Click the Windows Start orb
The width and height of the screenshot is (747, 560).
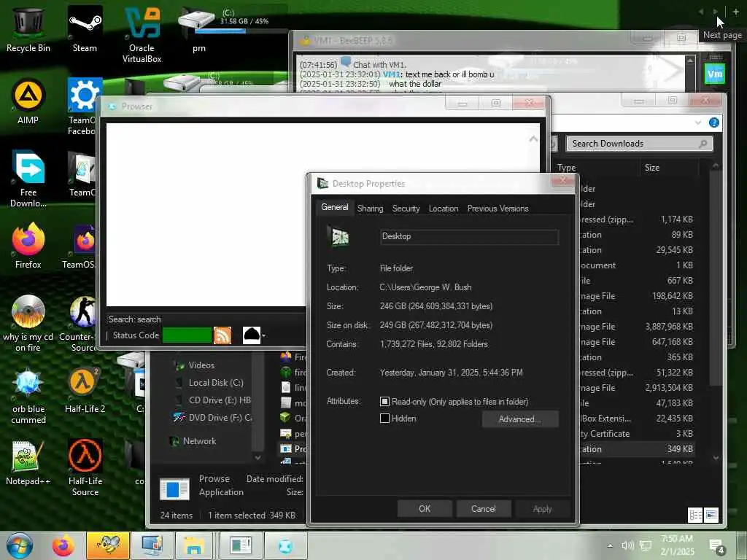[20, 545]
